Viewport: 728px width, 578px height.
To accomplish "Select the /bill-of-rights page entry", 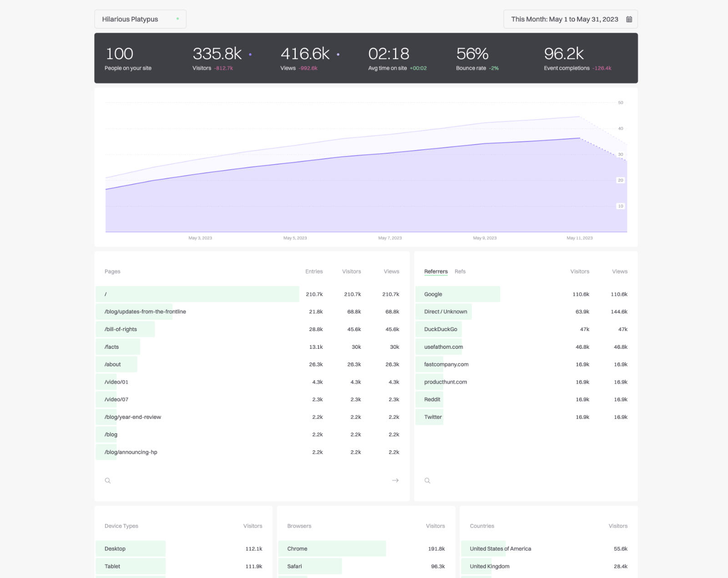I will click(x=252, y=329).
